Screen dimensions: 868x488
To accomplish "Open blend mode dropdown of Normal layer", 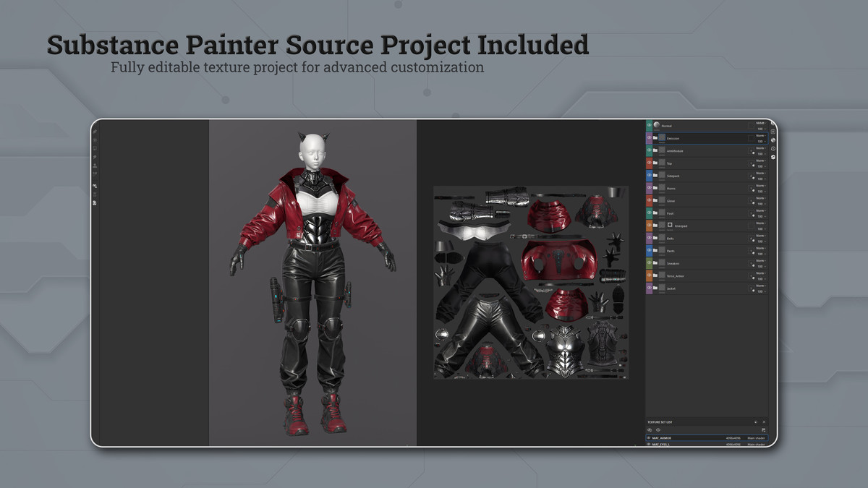I will click(x=760, y=123).
